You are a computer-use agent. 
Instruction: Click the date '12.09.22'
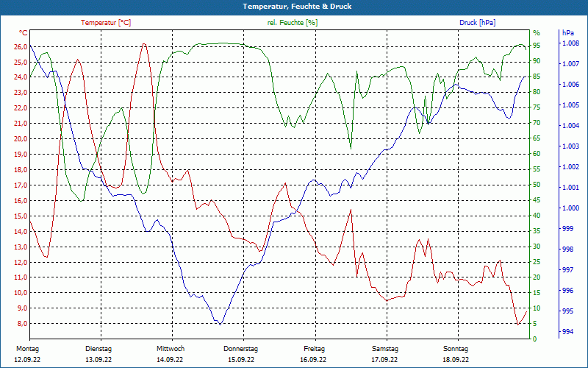27,360
